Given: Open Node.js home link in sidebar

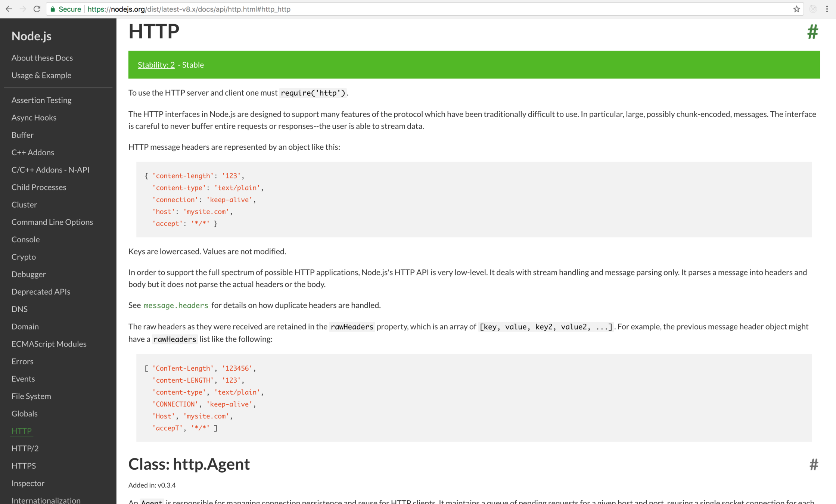Looking at the screenshot, I should [x=31, y=36].
